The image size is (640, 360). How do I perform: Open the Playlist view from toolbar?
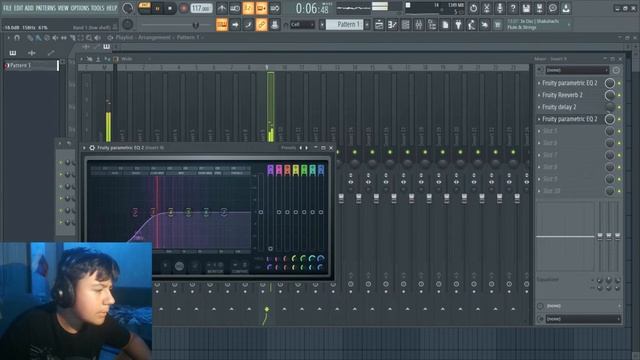(x=379, y=25)
